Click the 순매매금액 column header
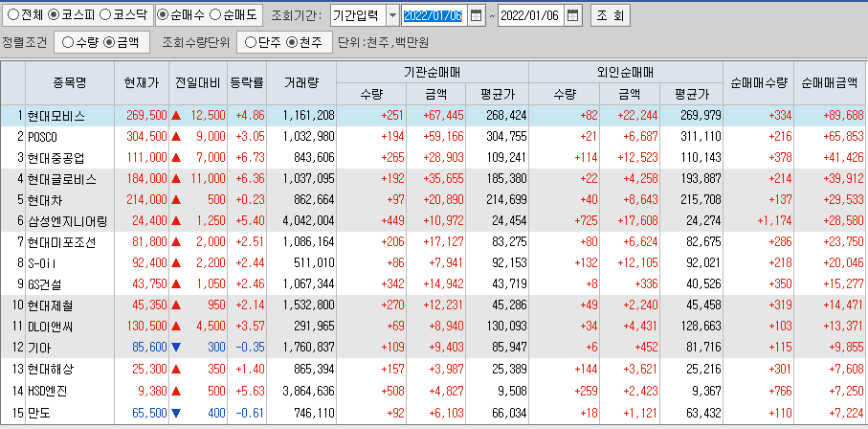Image resolution: width=868 pixels, height=429 pixels. click(830, 83)
